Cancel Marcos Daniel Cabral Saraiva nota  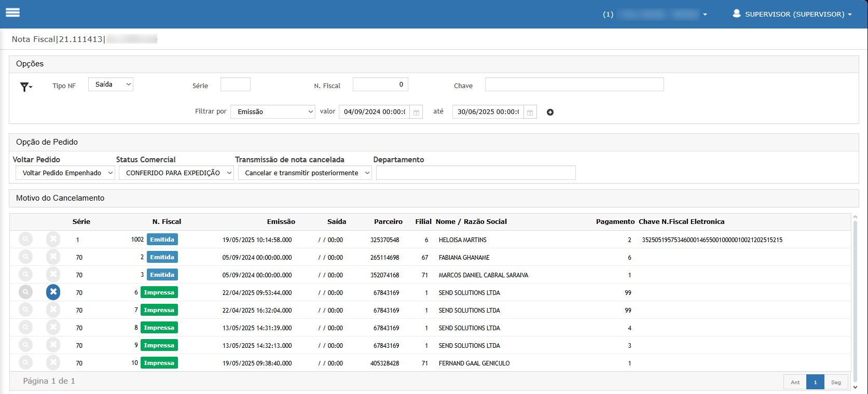(x=53, y=274)
